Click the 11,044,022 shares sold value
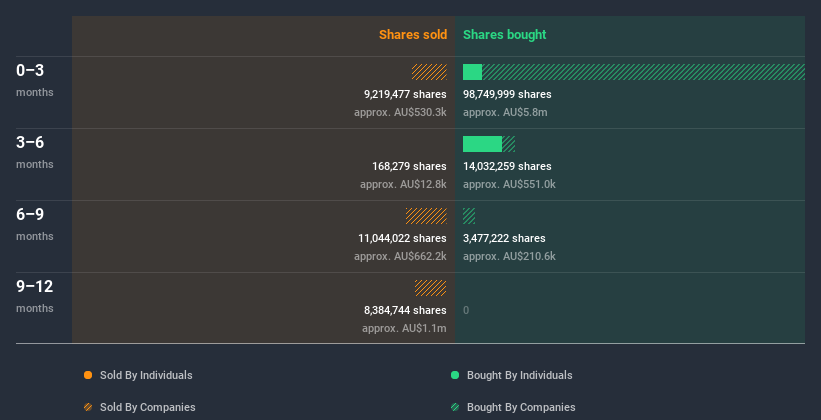This screenshot has height=420, width=821. (x=402, y=238)
